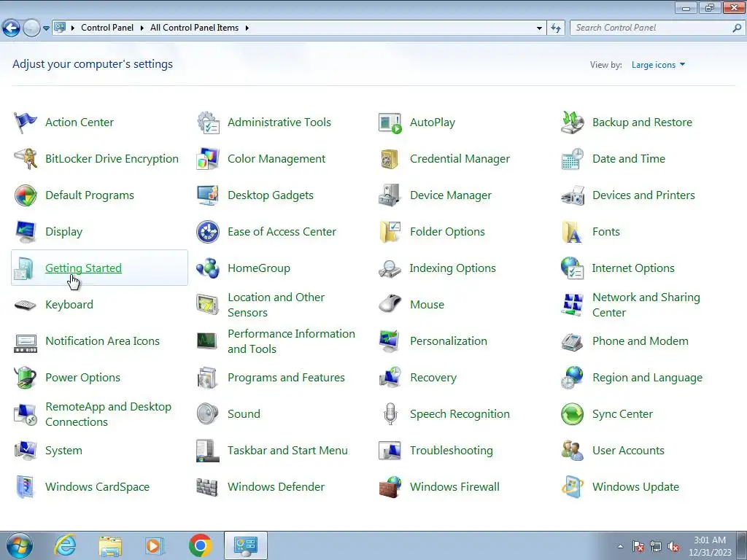Open the Credential Manager safe icon
This screenshot has height=560, width=747.
click(x=390, y=158)
